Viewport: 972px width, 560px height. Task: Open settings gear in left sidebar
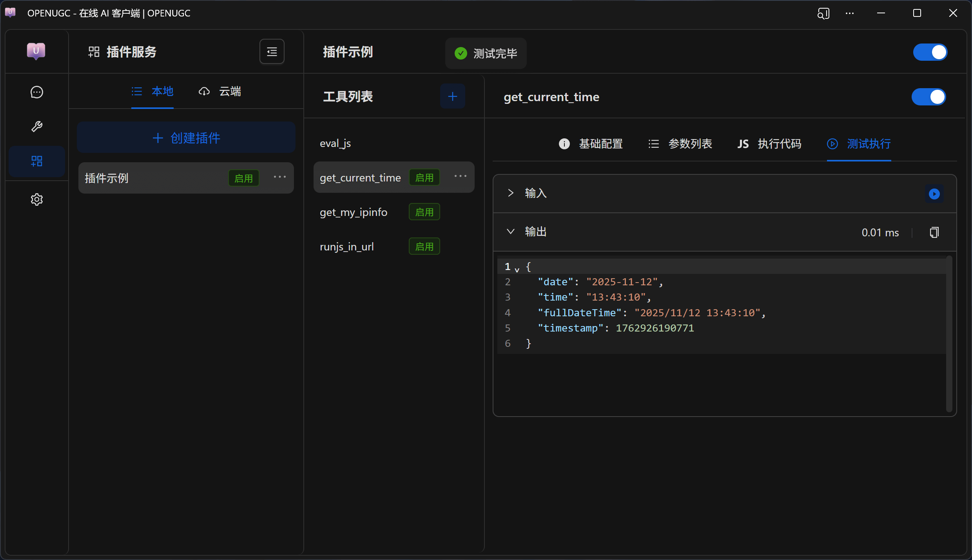pos(36,199)
